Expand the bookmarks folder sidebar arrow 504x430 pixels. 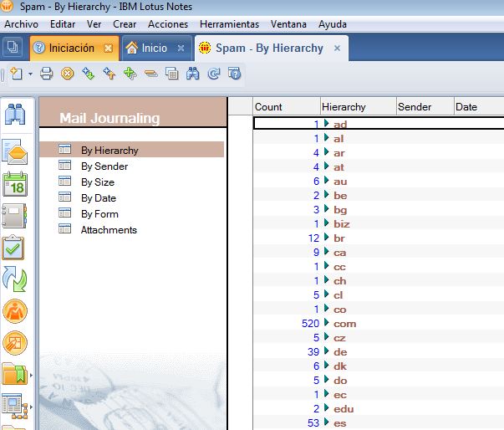[x=31, y=375]
